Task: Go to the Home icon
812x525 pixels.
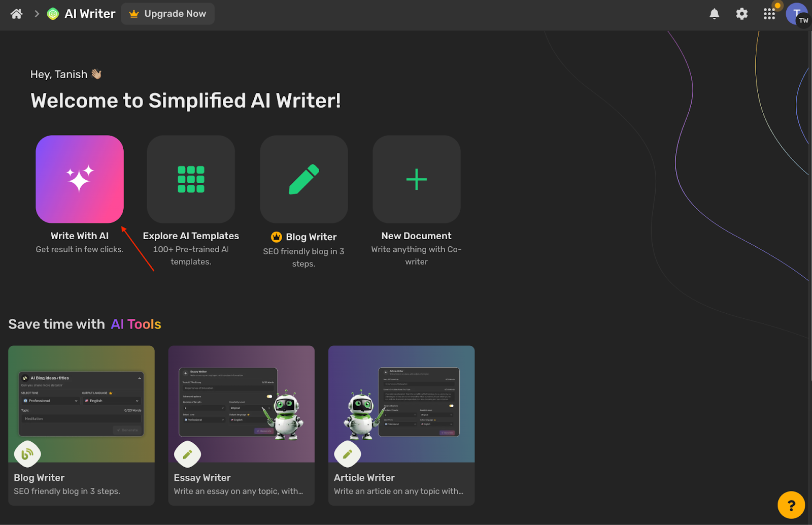Action: point(17,14)
